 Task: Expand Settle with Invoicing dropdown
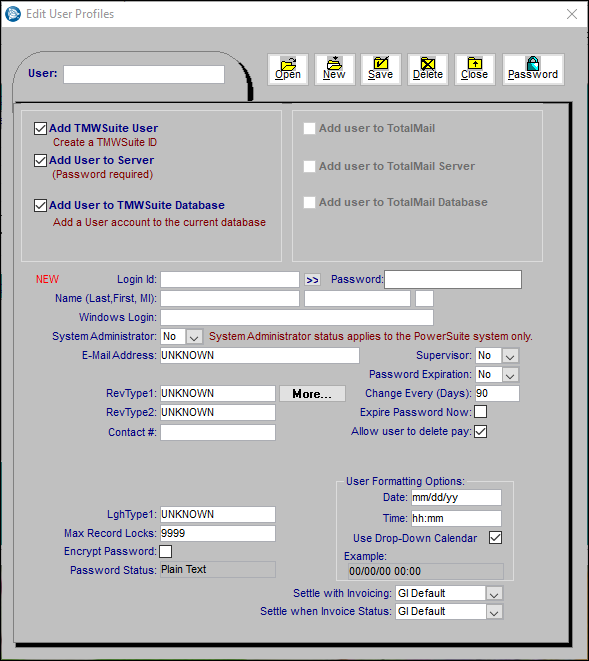click(494, 594)
